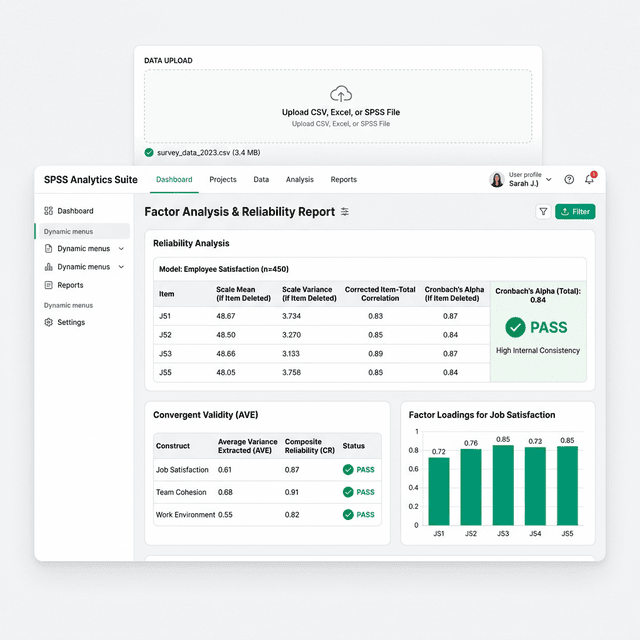
Task: Open the help question mark icon
Action: [569, 179]
